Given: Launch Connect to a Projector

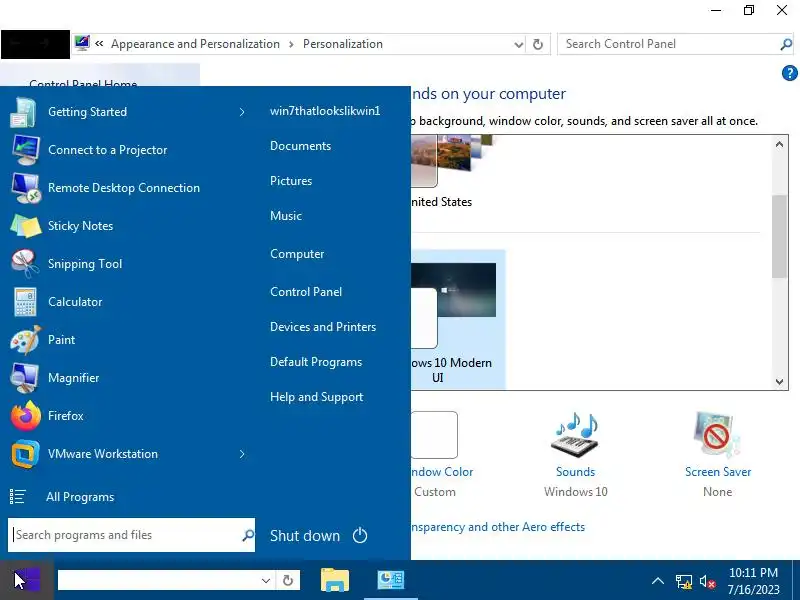Looking at the screenshot, I should pos(128,150).
